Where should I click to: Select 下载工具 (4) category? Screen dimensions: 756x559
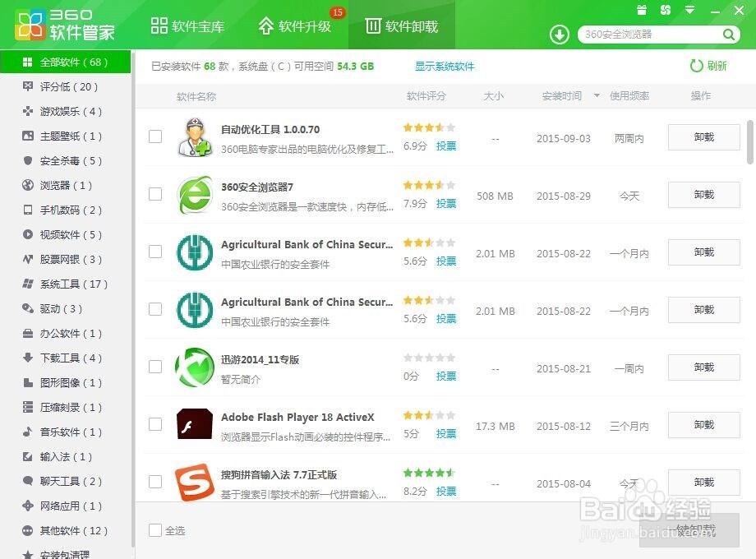66,358
